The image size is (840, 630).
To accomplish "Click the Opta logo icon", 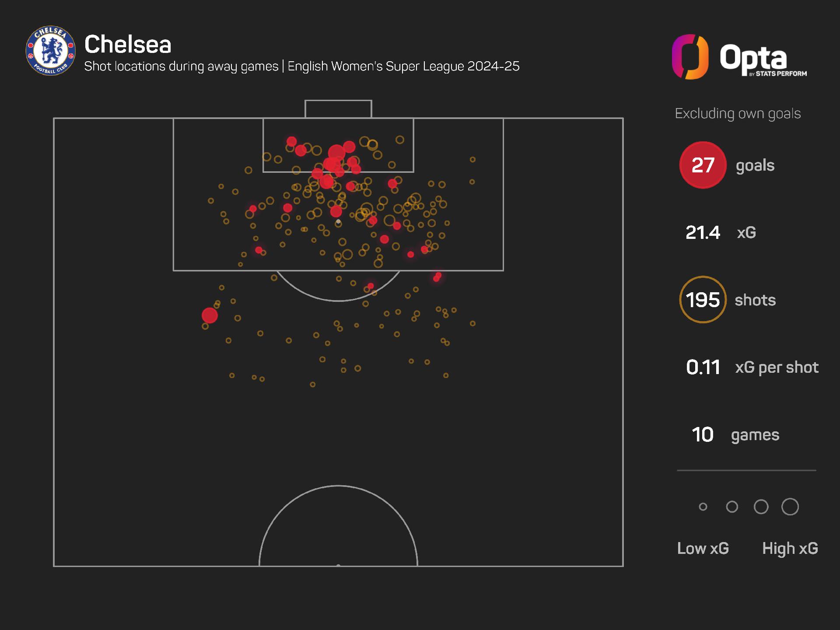I will click(690, 57).
